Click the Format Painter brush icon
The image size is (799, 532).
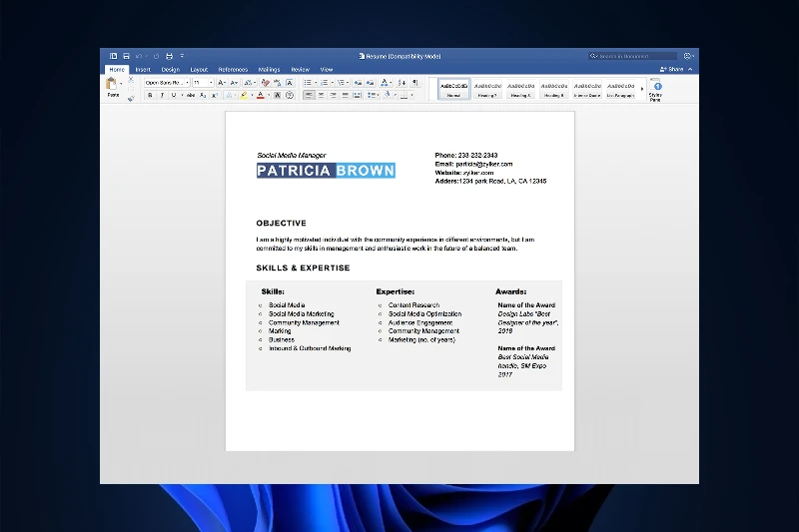(x=131, y=98)
